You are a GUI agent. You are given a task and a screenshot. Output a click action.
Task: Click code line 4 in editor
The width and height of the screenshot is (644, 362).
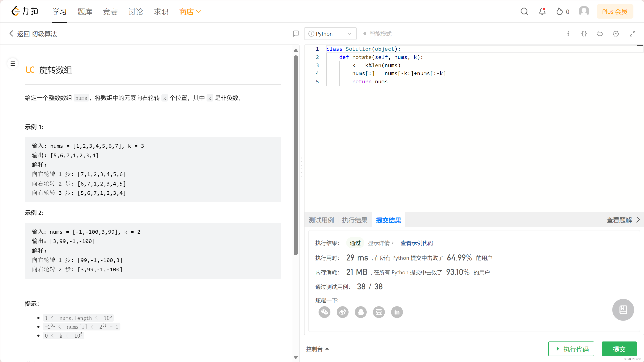(399, 73)
